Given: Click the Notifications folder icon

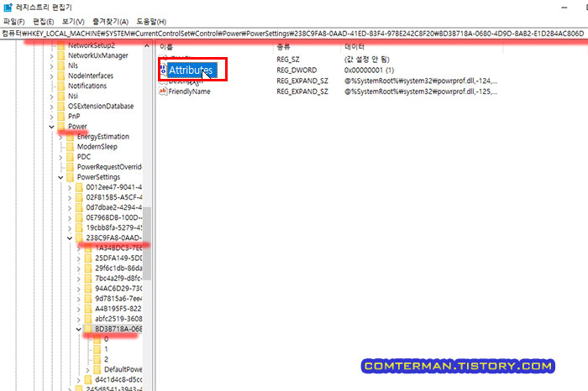Looking at the screenshot, I should (61, 86).
